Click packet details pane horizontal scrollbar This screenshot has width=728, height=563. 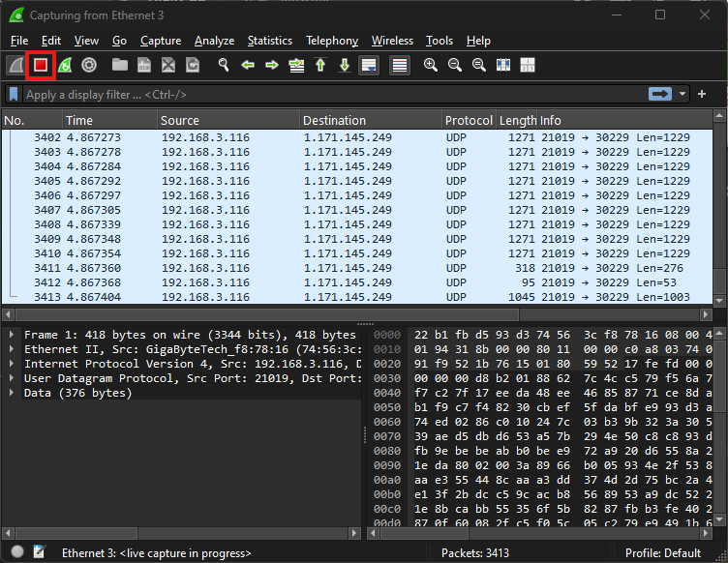[76, 533]
